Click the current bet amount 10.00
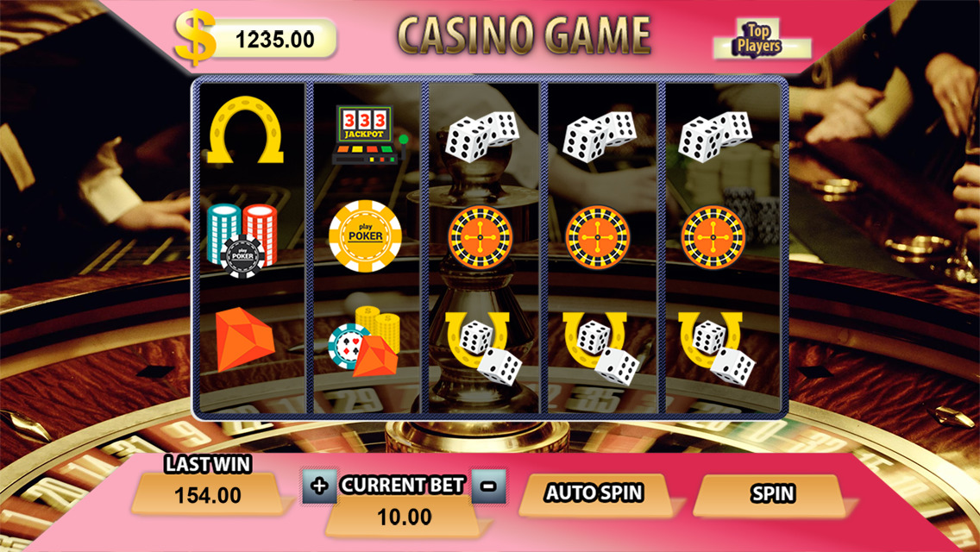 click(x=405, y=517)
